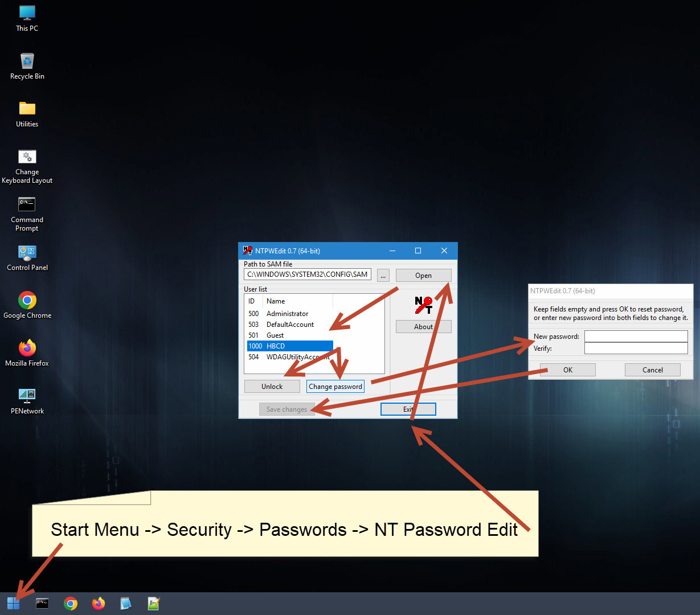Image resolution: width=700 pixels, height=615 pixels.
Task: Open PENetwork desktop shortcut
Action: (27, 401)
